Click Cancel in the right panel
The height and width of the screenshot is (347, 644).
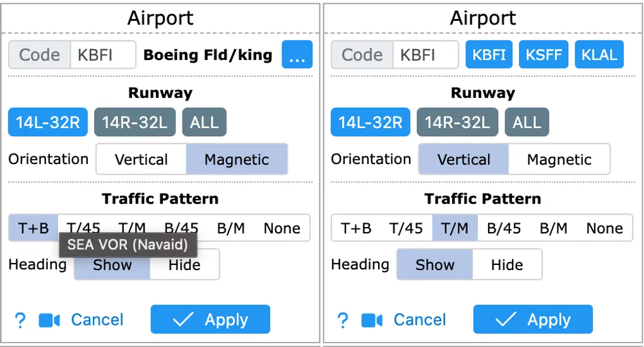tap(419, 320)
